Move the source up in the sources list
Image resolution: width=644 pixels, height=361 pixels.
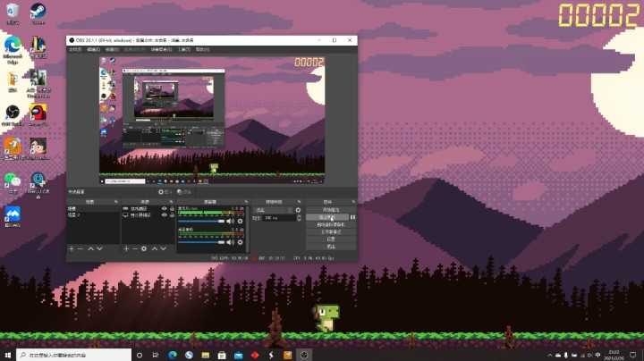pos(155,248)
